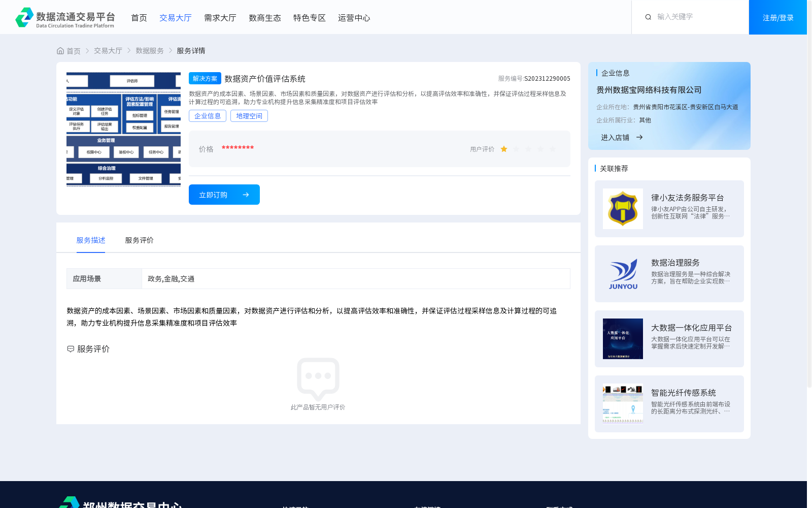
Task: Click the 注册/登录 button
Action: click(778, 17)
